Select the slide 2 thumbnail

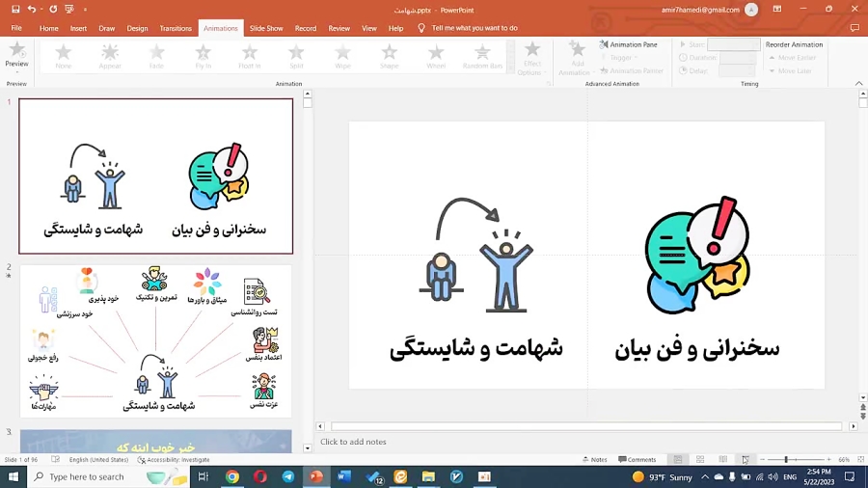tap(155, 341)
